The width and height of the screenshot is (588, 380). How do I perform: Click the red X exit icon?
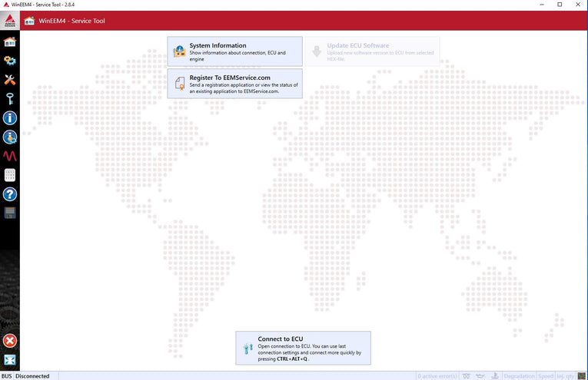pos(10,340)
